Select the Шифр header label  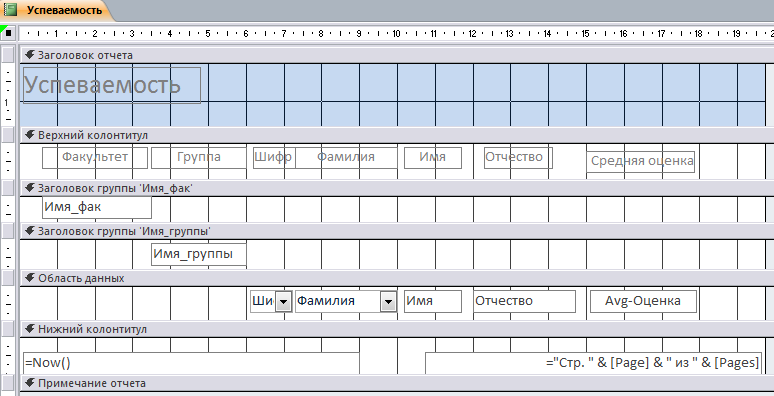point(273,158)
